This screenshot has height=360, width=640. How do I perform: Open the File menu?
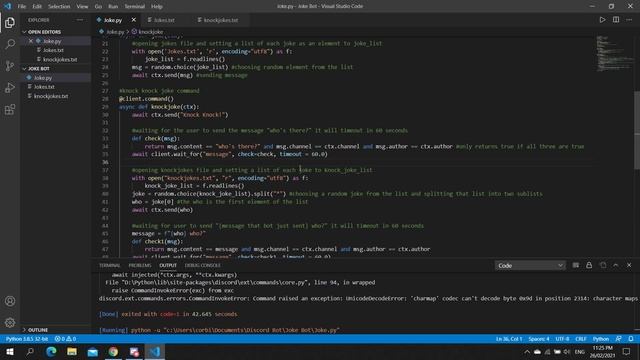[x=22, y=7]
